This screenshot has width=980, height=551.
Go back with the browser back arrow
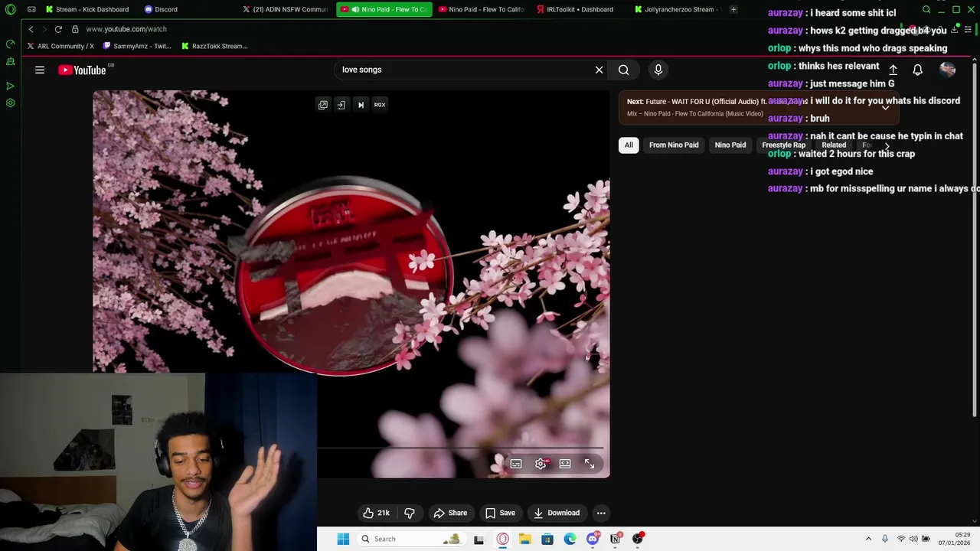pyautogui.click(x=31, y=29)
